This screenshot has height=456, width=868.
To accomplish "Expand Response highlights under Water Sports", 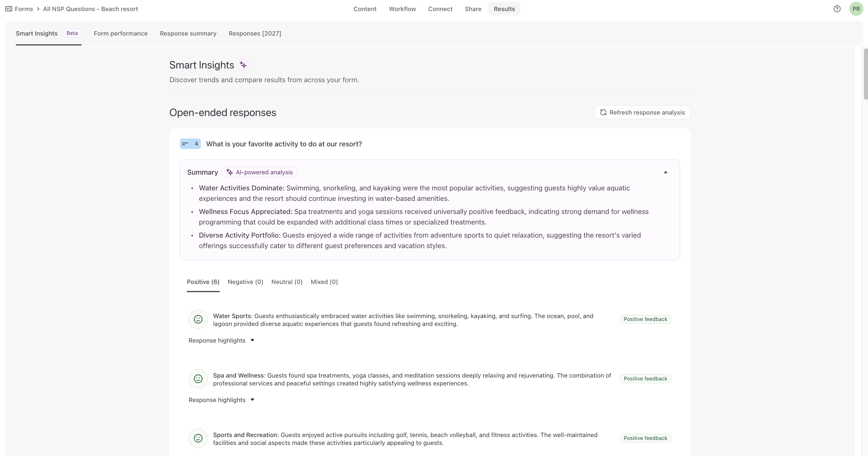I will pyautogui.click(x=222, y=341).
